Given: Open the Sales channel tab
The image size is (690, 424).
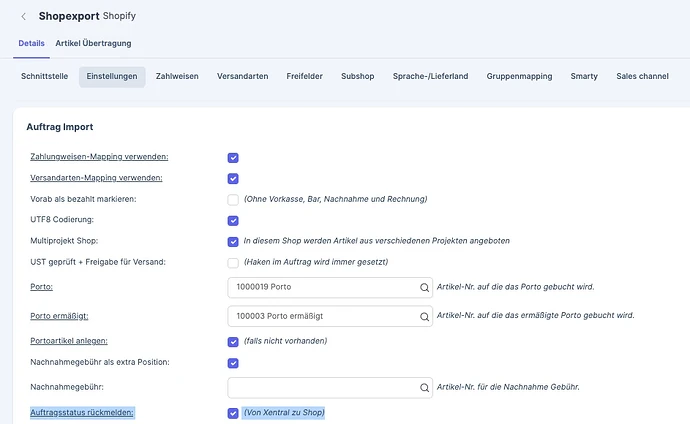Looking at the screenshot, I should pos(642,76).
